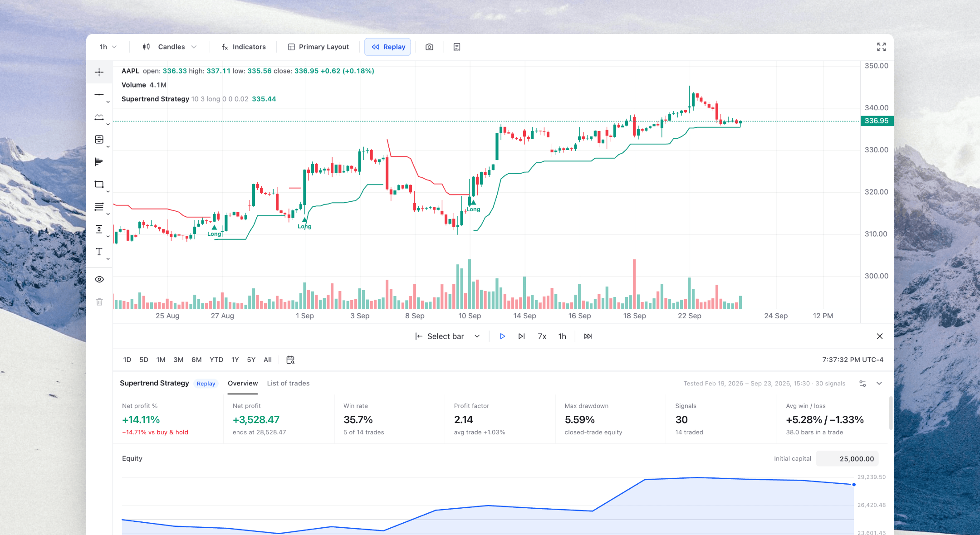Click the equity curve endpoint marker
The width and height of the screenshot is (980, 535).
(x=854, y=485)
